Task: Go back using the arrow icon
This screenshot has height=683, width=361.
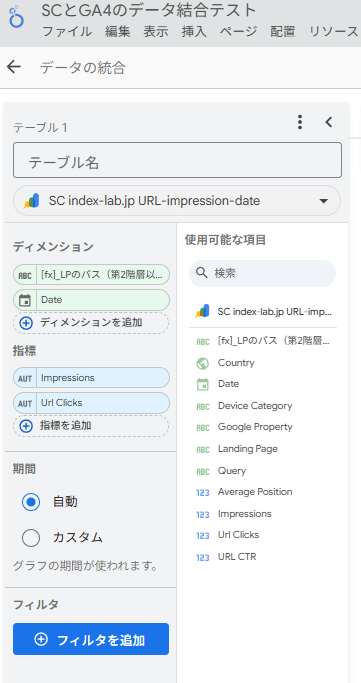Action: (x=14, y=67)
